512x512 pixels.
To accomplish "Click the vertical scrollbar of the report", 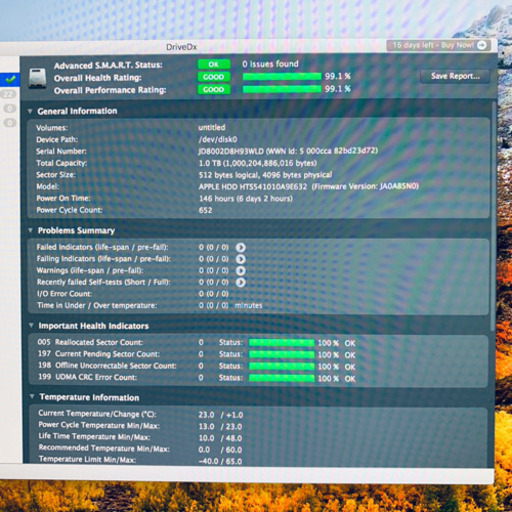I will (493, 217).
